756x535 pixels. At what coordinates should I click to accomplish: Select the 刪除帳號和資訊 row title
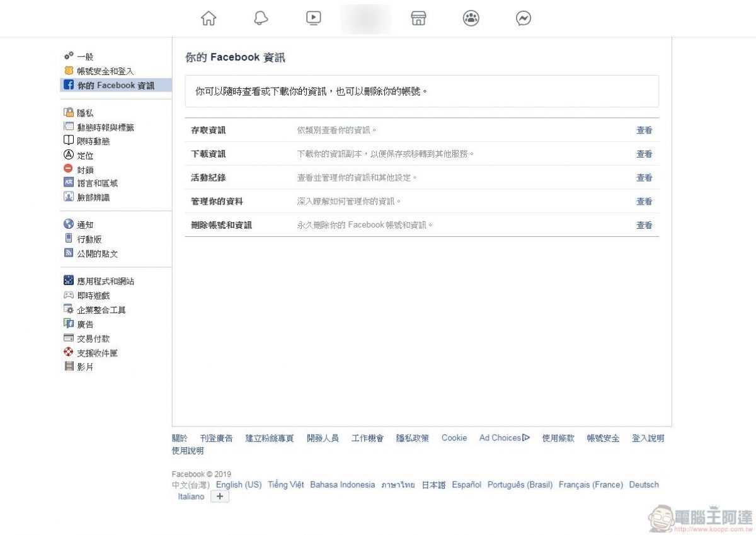click(222, 225)
